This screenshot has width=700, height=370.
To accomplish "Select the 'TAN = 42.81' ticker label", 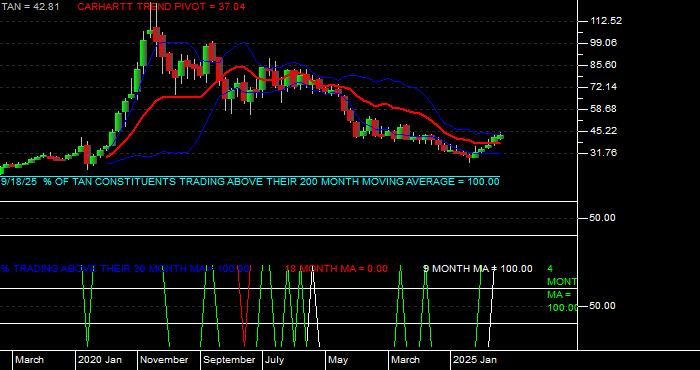I will 30,7.
